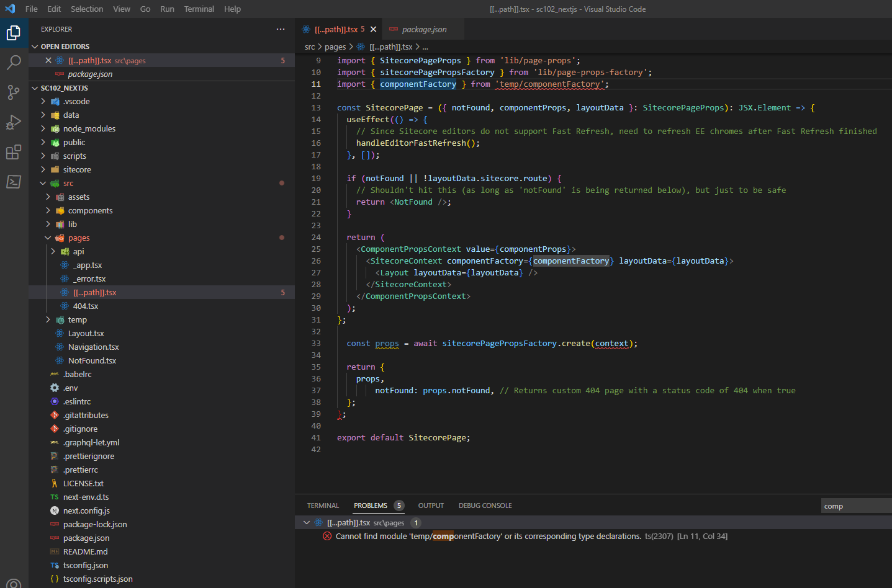Select 'Cannot find module' problem entry
Image resolution: width=892 pixels, height=588 pixels.
tap(593, 536)
